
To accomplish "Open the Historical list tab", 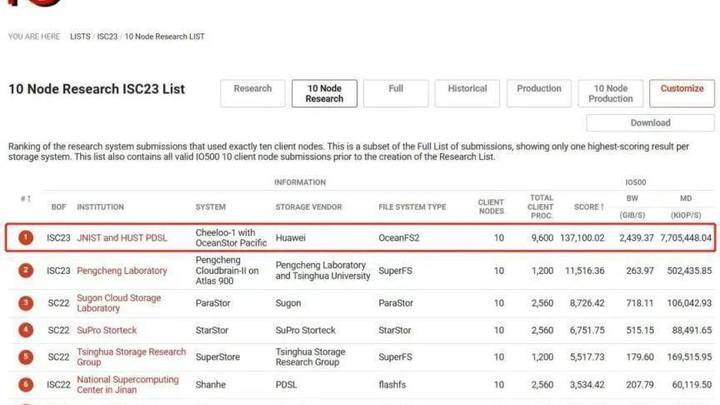I will click(467, 93).
